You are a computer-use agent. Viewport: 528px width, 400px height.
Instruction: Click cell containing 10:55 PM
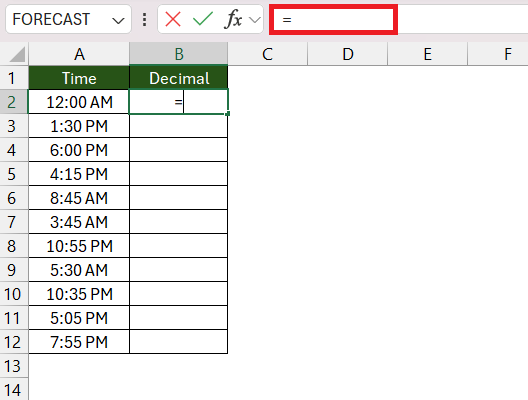pos(79,246)
